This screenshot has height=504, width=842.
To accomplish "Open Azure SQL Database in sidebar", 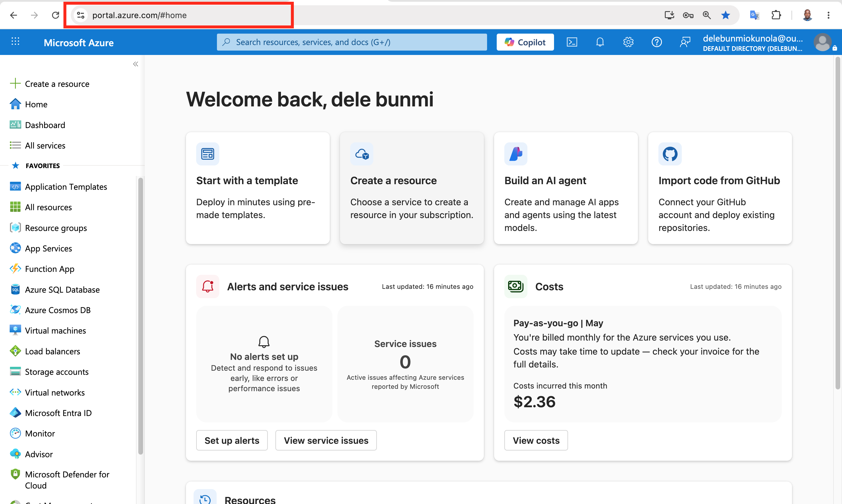I will [x=55, y=290].
